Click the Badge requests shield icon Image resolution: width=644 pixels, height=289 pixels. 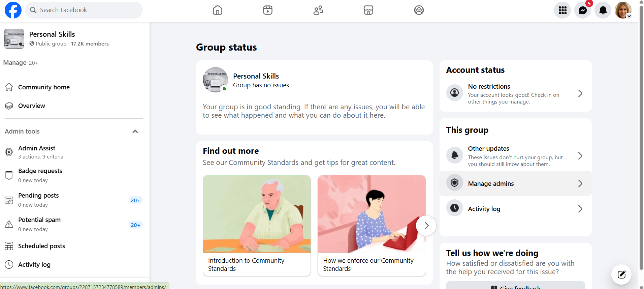[x=9, y=175]
